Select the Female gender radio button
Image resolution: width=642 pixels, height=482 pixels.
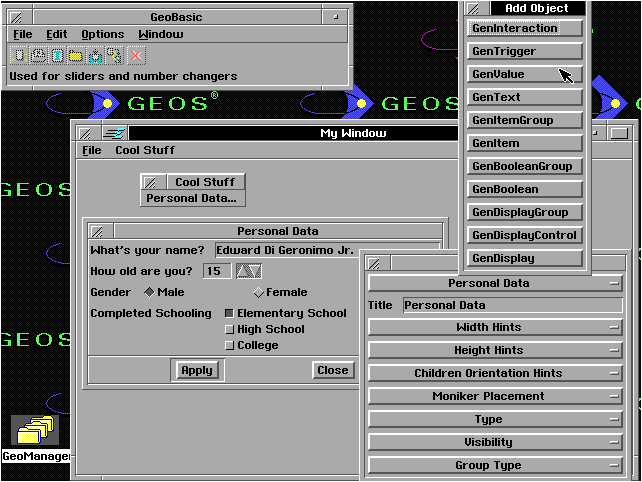259,293
